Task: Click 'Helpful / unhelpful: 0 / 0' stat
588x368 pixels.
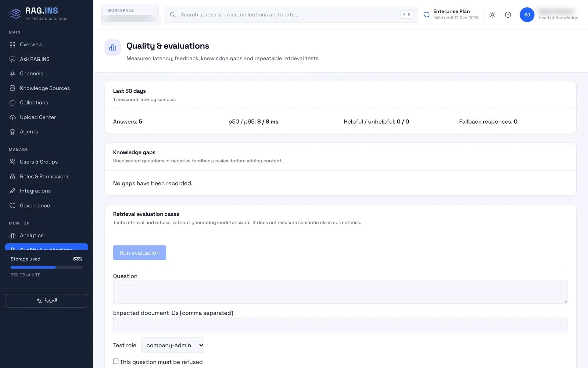Action: pyautogui.click(x=376, y=122)
